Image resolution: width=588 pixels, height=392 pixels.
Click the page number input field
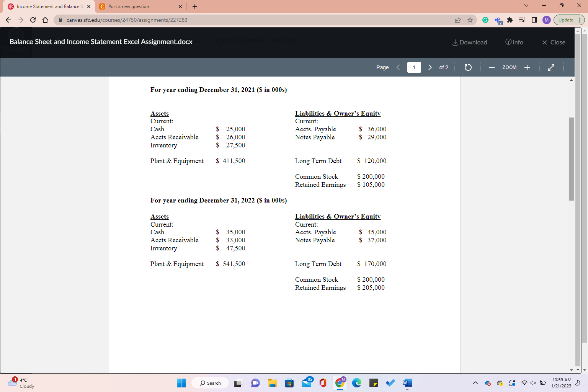(x=414, y=67)
